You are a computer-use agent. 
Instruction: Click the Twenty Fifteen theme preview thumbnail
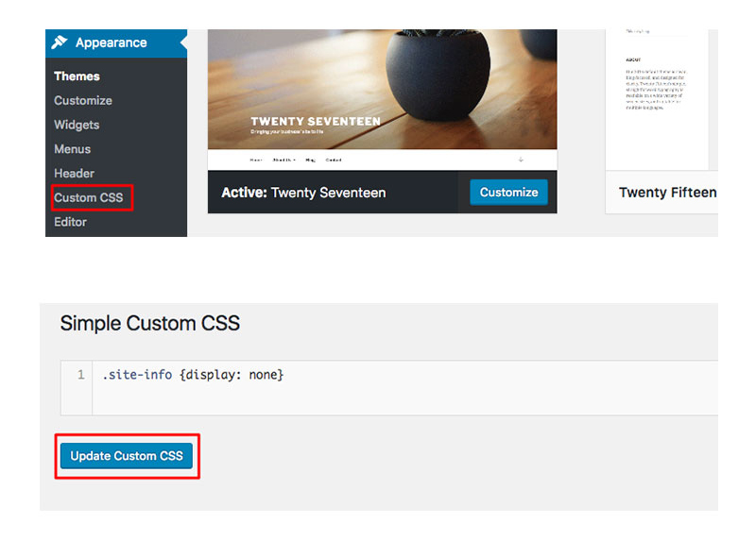[x=661, y=100]
